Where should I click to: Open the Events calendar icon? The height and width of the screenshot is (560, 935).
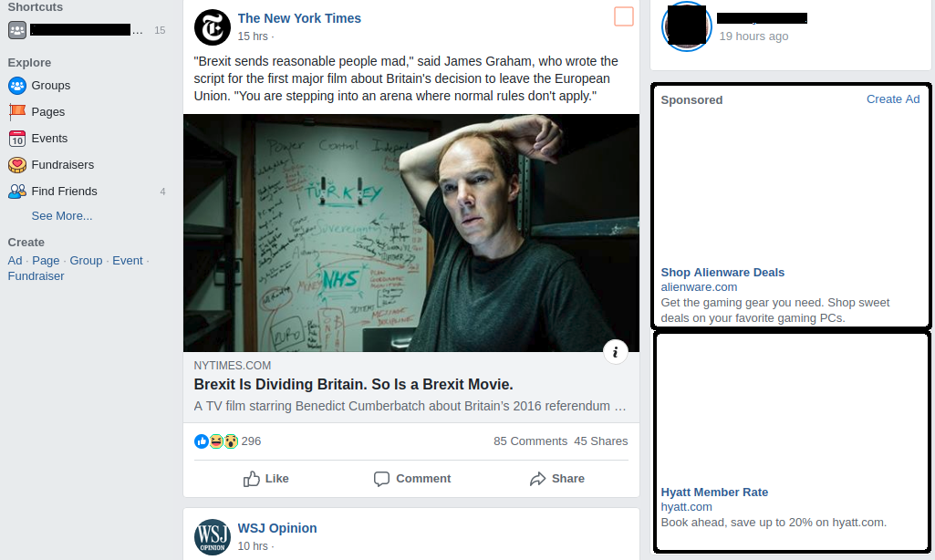click(17, 139)
